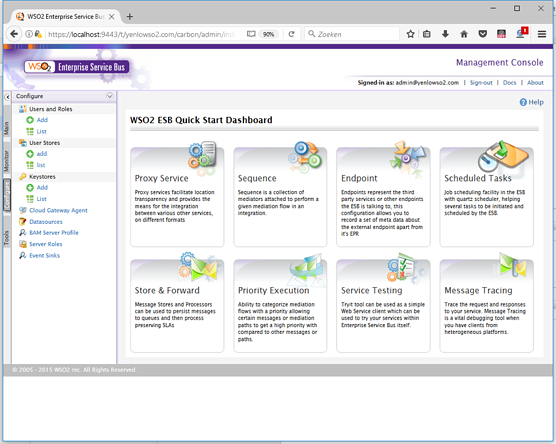Go back with the browser back arrow
The height and width of the screenshot is (444, 556).
(x=14, y=34)
